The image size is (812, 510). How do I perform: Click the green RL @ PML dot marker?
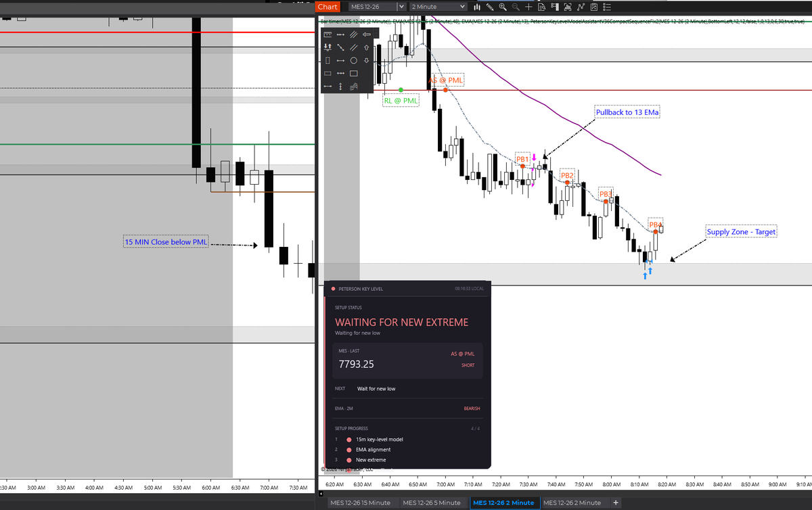click(401, 89)
